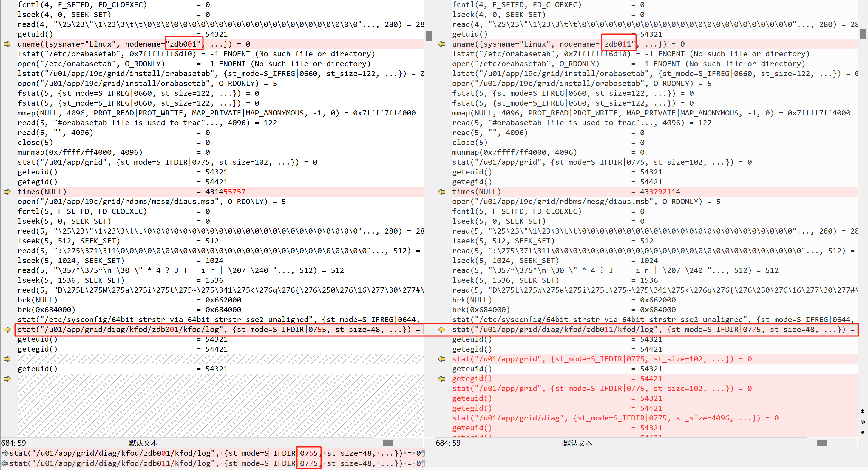
Task: Click left arrow beside stat kfod/zdb001/kfod/log line
Action: tap(7, 330)
